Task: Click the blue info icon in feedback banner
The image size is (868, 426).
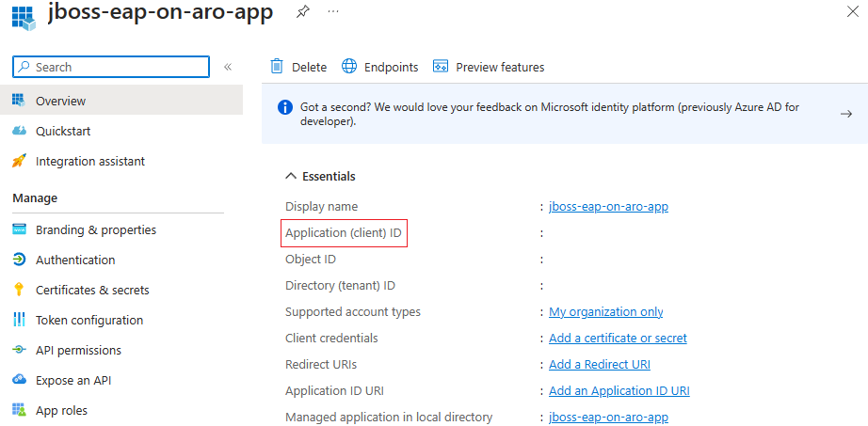Action: coord(284,107)
